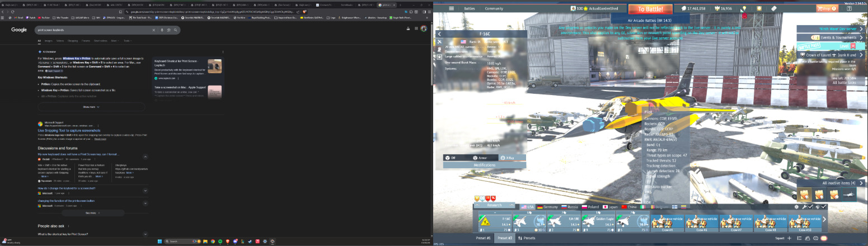Switch to the Germany nation tab
This screenshot has height=246, width=868.
(550, 207)
